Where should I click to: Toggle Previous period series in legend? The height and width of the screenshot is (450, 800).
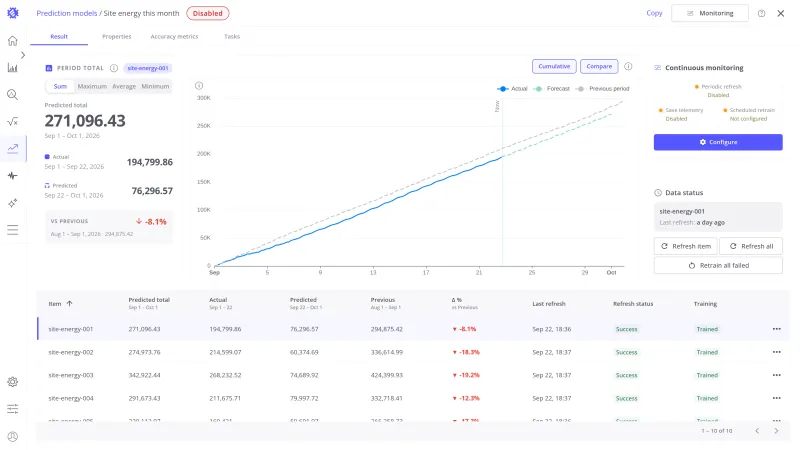coord(602,89)
